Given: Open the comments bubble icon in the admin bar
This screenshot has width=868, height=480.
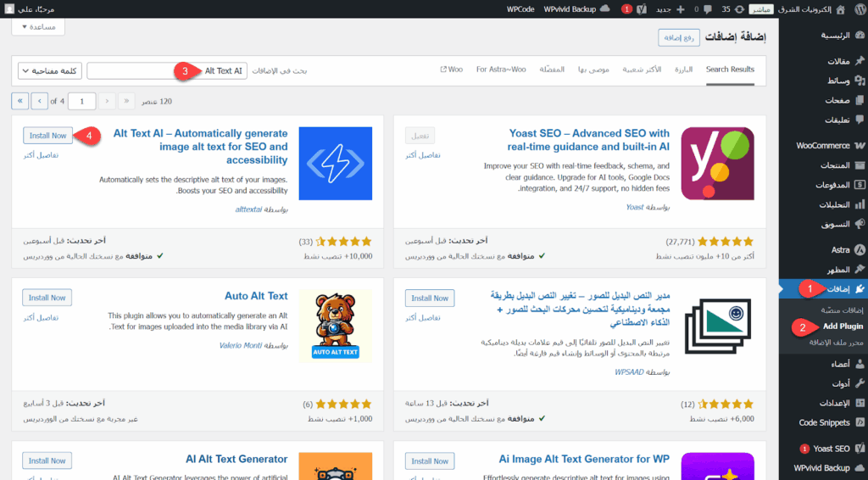Looking at the screenshot, I should [x=707, y=8].
